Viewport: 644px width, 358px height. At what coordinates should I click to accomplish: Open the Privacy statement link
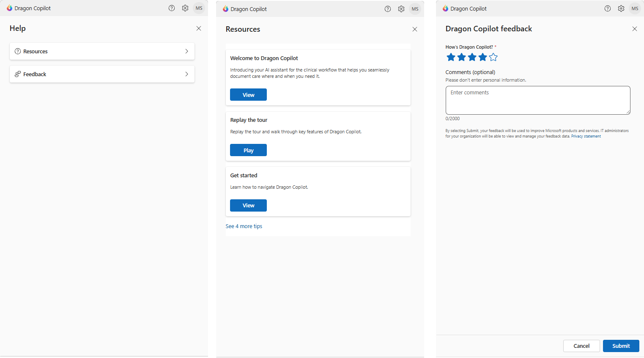click(x=586, y=136)
